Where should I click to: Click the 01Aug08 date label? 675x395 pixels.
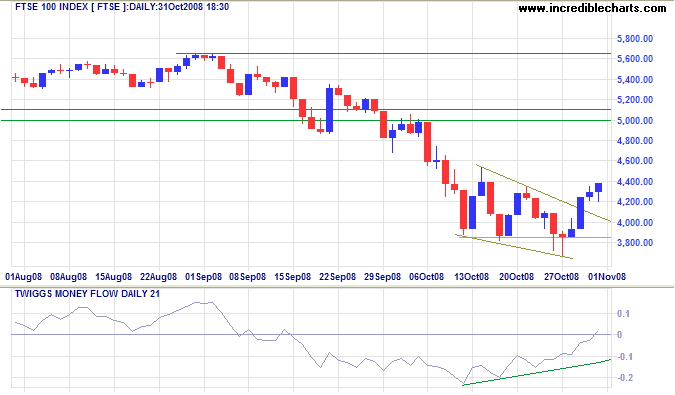[x=23, y=277]
